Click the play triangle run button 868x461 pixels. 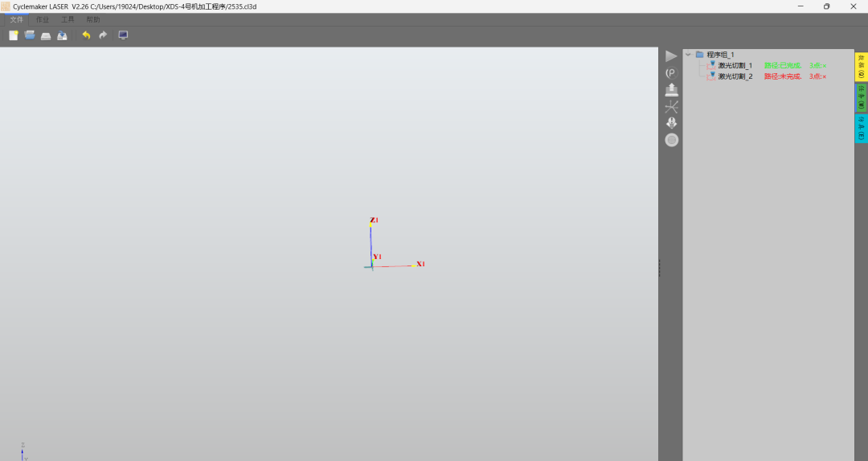pyautogui.click(x=671, y=56)
